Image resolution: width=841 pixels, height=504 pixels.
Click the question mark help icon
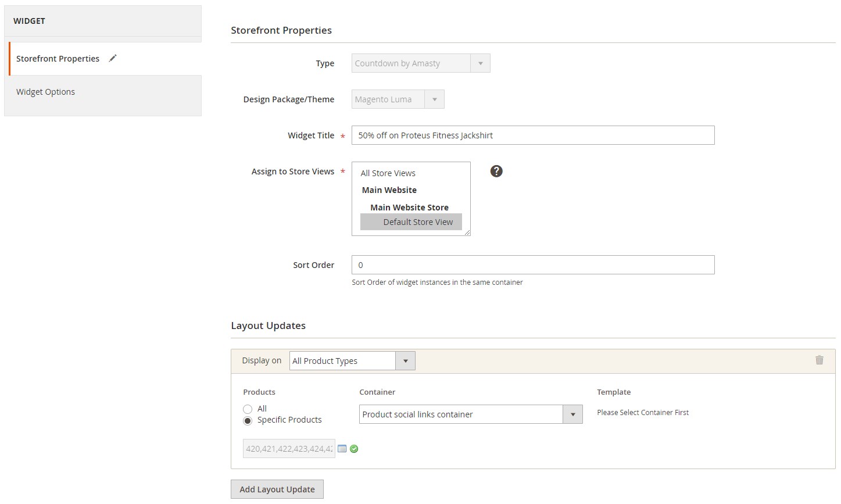tap(496, 171)
